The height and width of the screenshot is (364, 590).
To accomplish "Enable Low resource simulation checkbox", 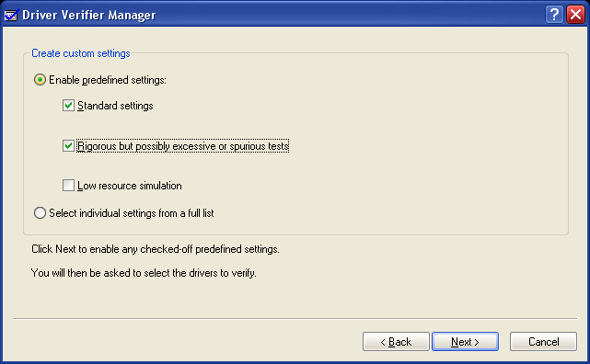I will 68,185.
